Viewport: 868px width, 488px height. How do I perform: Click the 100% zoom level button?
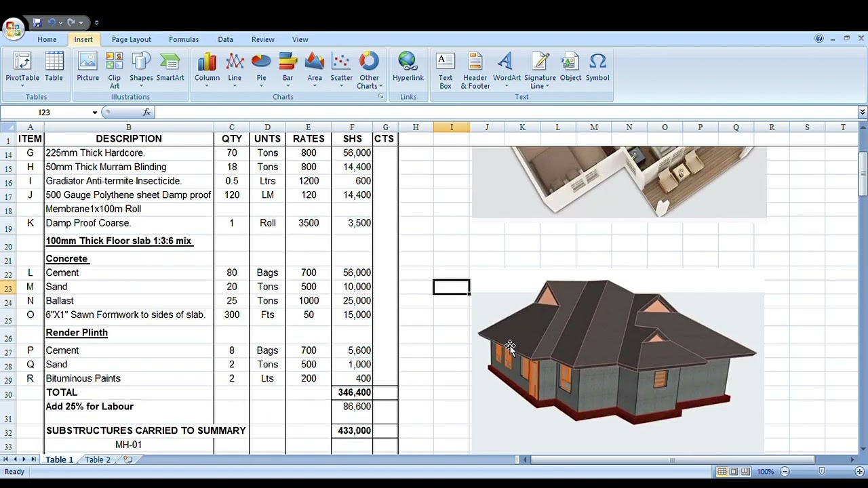click(x=765, y=472)
